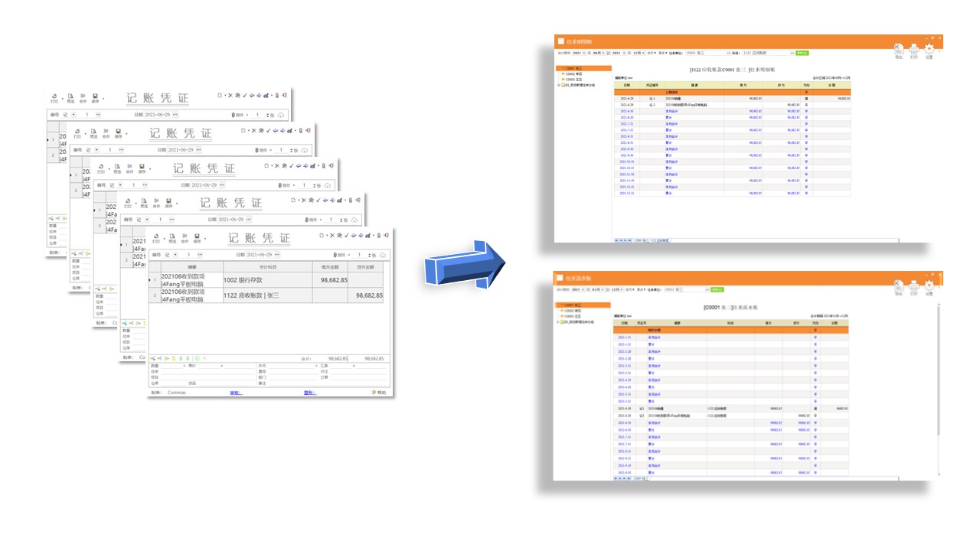Viewport: 980px width, 551px height.
Task: Select C0001 张三 in 往来明细账 tree
Action: coord(573,68)
